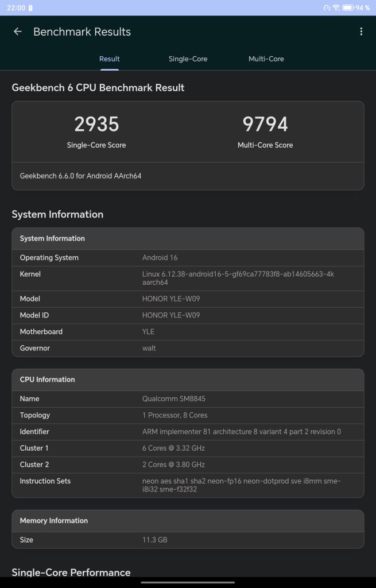Select the Operating System row
The image size is (376, 588).
188,258
